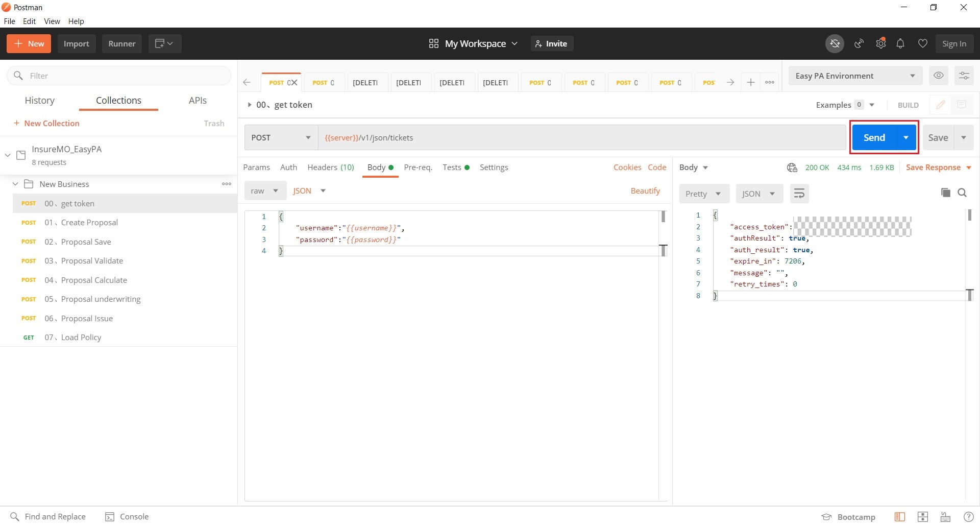
Task: Click the Beautify link
Action: click(645, 190)
